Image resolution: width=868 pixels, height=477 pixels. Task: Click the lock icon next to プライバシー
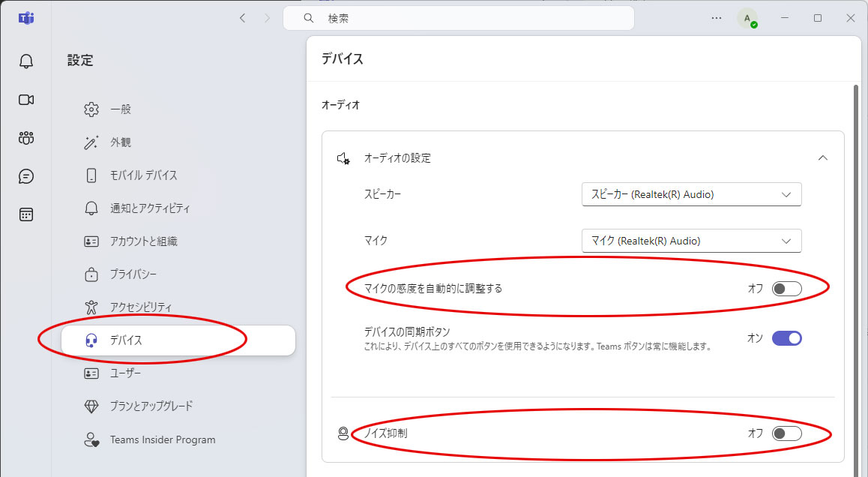click(x=91, y=274)
